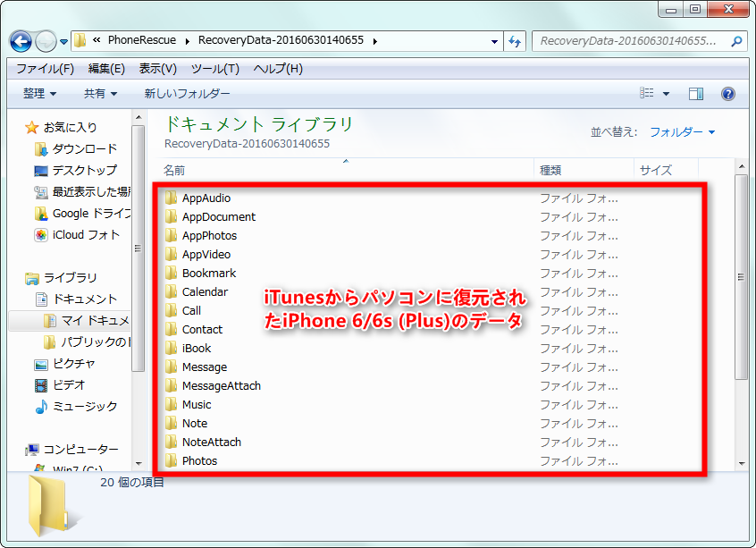Click the Note folder icon
This screenshot has width=756, height=548.
coord(172,424)
